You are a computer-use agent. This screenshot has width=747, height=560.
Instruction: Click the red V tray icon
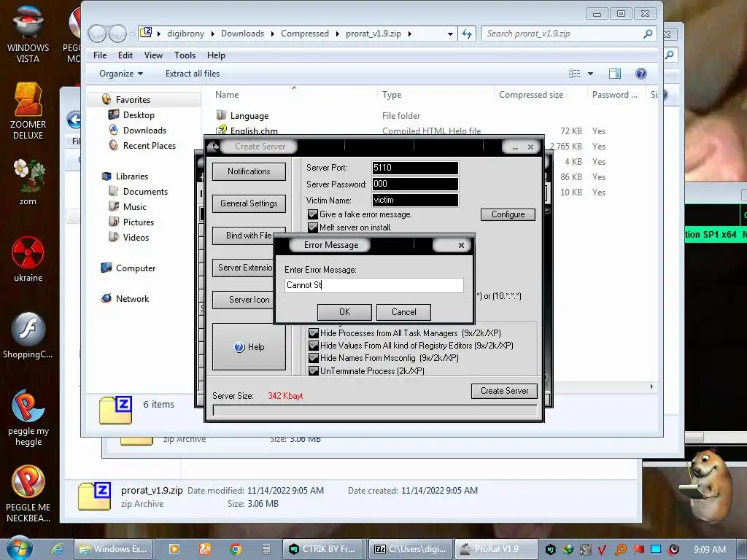click(x=602, y=550)
